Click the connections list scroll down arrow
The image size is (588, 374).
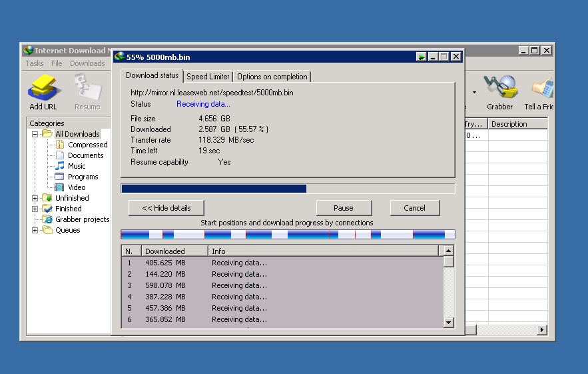[x=449, y=323]
